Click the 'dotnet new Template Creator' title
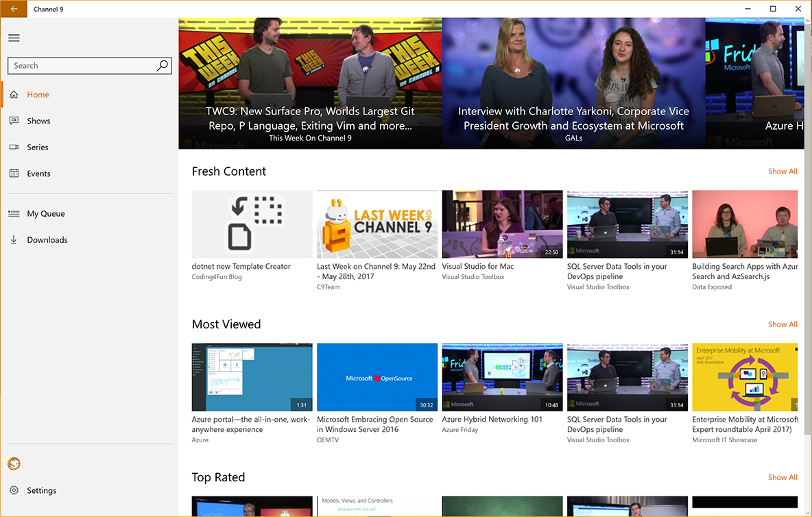Image resolution: width=812 pixels, height=517 pixels. [241, 266]
